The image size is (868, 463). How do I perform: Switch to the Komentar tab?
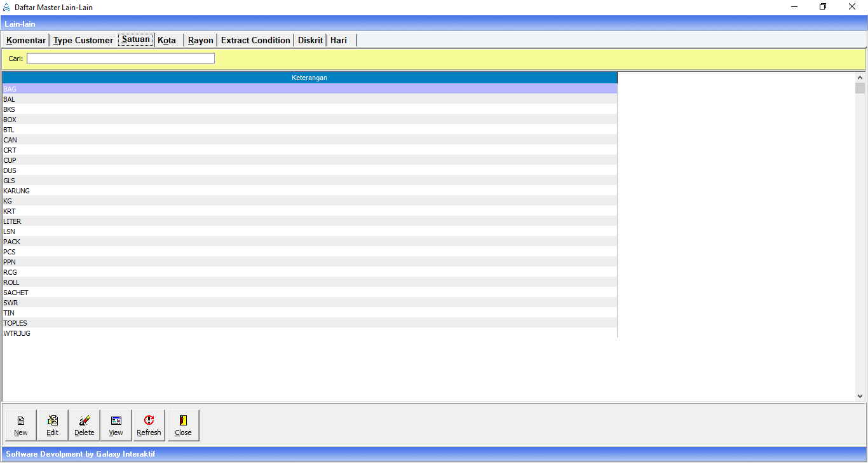click(26, 40)
